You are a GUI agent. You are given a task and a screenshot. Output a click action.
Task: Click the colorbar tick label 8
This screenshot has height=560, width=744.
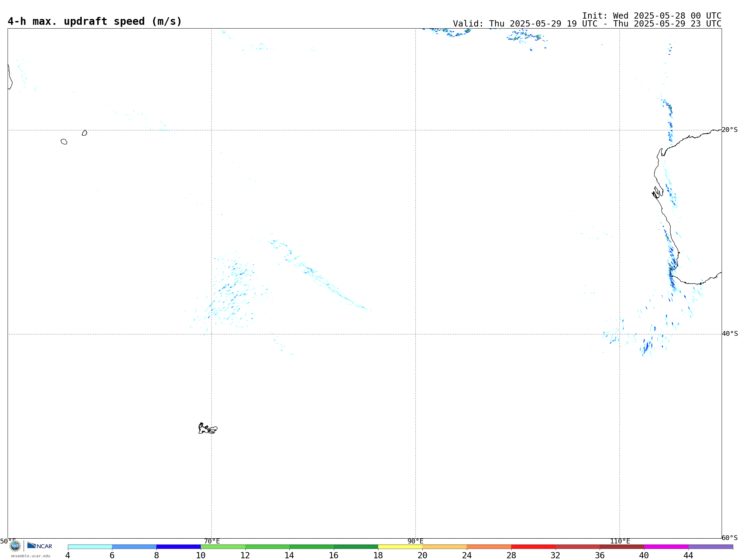[156, 556]
